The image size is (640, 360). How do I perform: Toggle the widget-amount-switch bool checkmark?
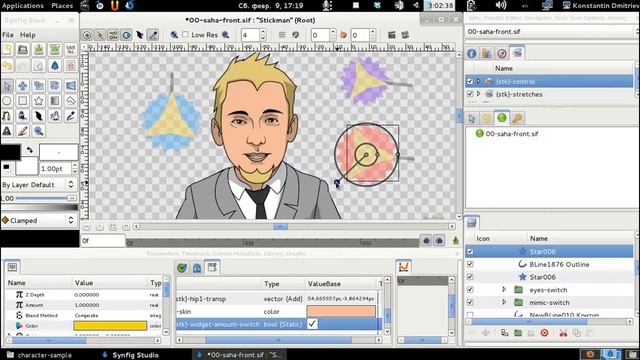coord(312,324)
